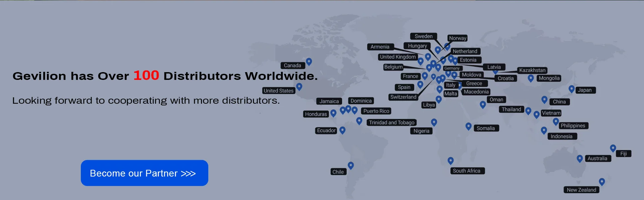This screenshot has width=644, height=200.
Task: Click the map pin above Nigeria label
Action: point(434,122)
